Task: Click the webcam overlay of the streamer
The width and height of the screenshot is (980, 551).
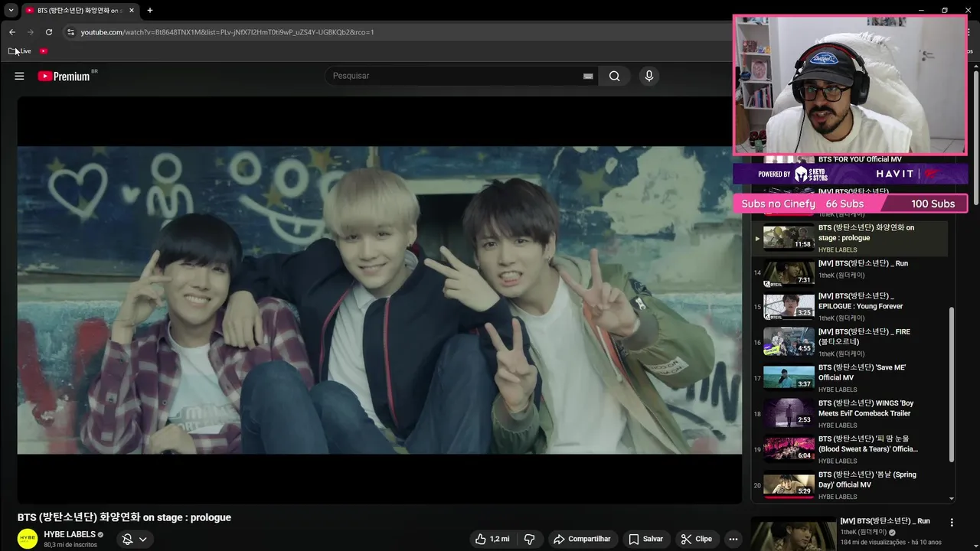Action: [850, 85]
